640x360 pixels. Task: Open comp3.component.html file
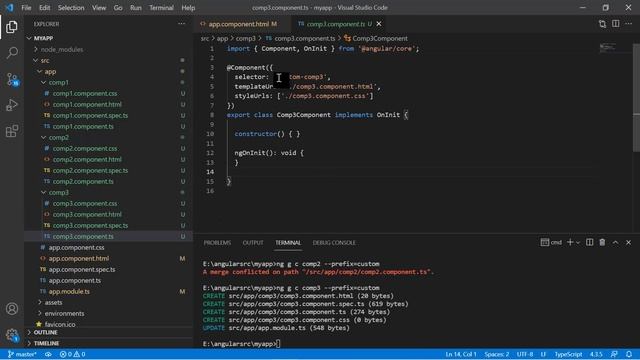coord(87,214)
